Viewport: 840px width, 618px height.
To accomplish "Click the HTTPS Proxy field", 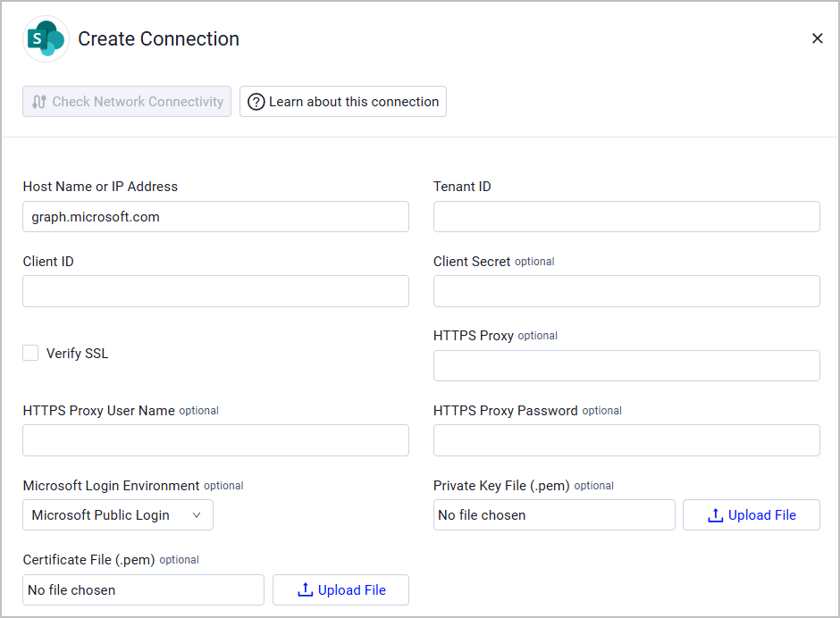I will click(x=626, y=365).
